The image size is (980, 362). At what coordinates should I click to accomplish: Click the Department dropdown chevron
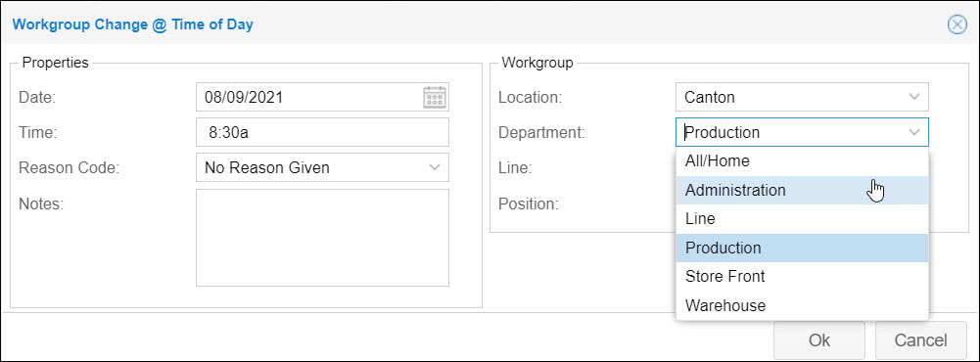[x=914, y=132]
